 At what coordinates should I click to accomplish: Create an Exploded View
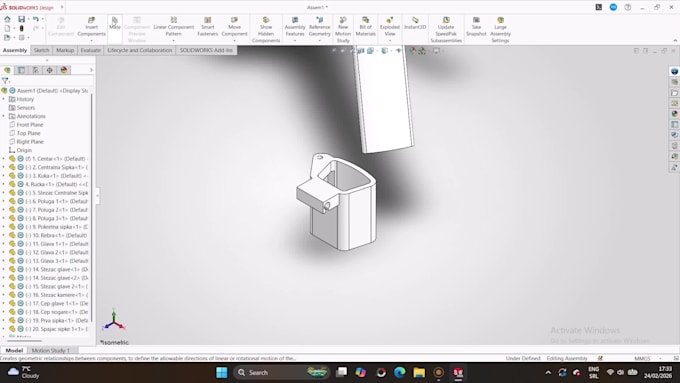(389, 27)
